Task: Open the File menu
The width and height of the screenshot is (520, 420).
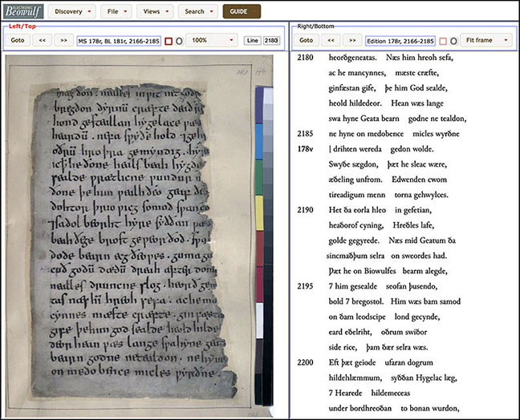Action: click(x=116, y=11)
